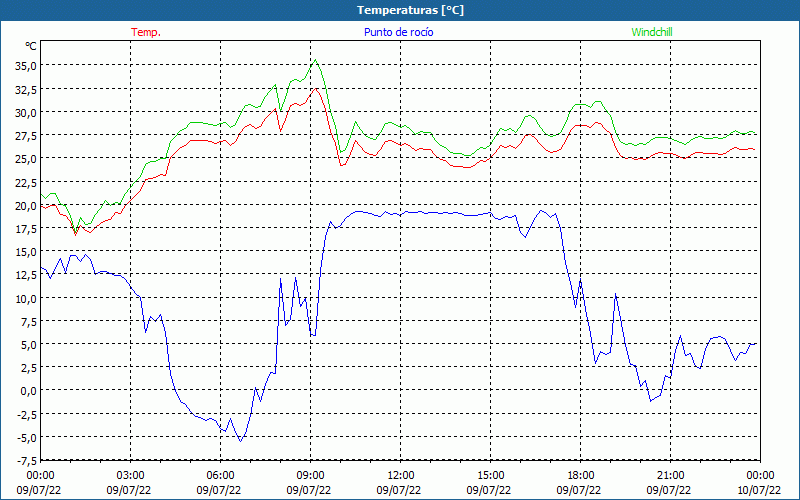
Task: Select the green 'Windchill' legend label
Action: [x=652, y=32]
